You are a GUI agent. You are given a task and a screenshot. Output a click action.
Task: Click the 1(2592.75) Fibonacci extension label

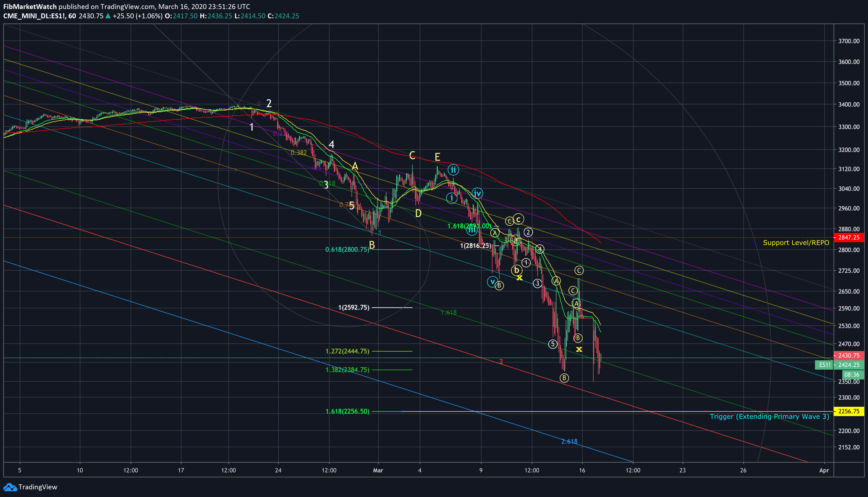(x=353, y=308)
